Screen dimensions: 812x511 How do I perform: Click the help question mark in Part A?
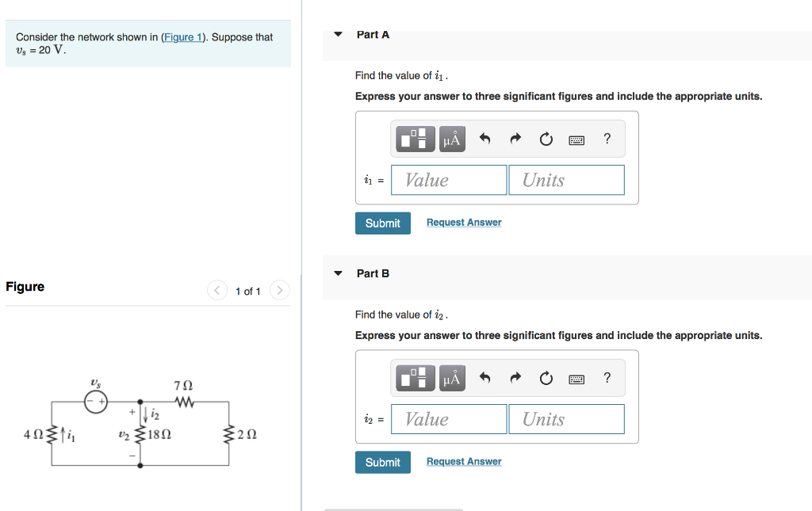pyautogui.click(x=607, y=138)
